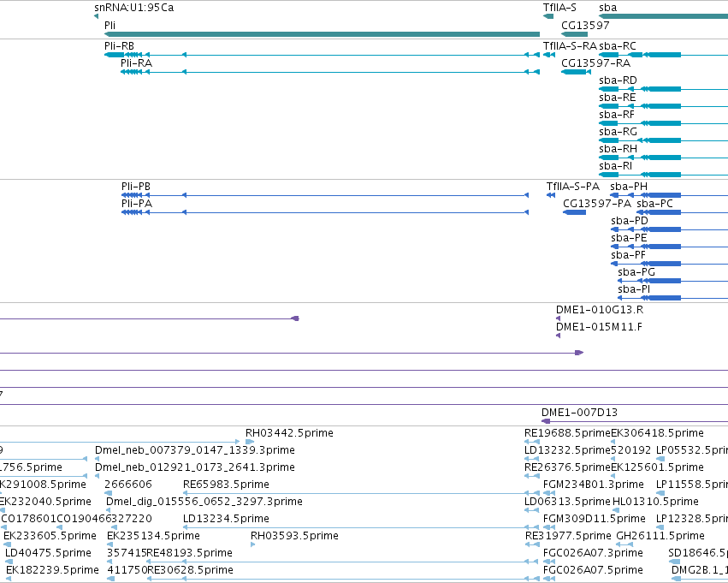Click the 2666606 feature label
This screenshot has height=583, width=728.
pos(128,485)
